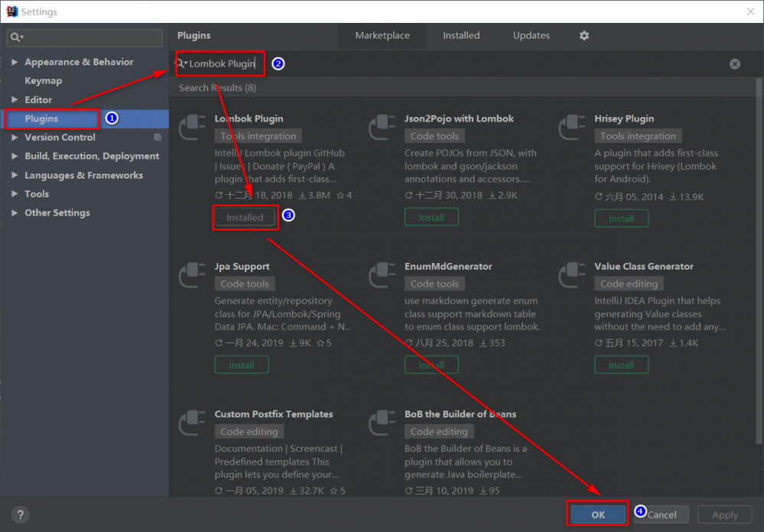
Task: Confirm settings with the OK button
Action: point(598,514)
